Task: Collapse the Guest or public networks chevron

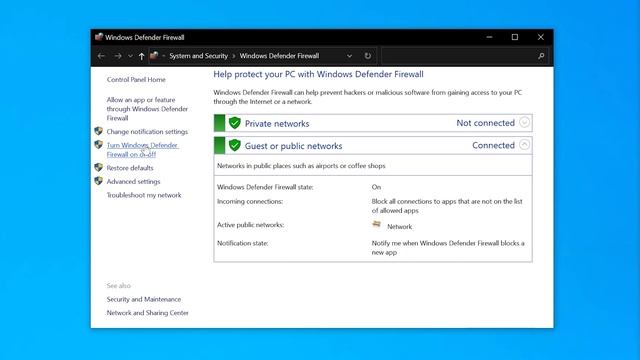Action: click(x=524, y=145)
